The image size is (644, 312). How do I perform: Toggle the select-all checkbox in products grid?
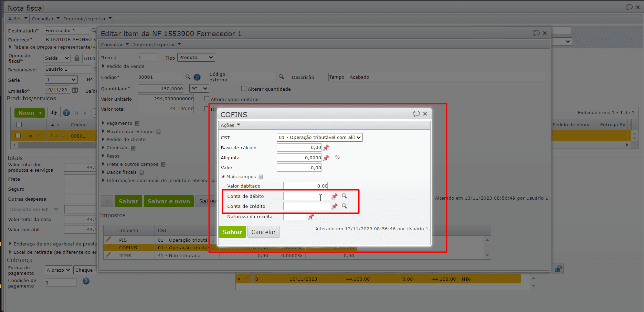click(19, 124)
